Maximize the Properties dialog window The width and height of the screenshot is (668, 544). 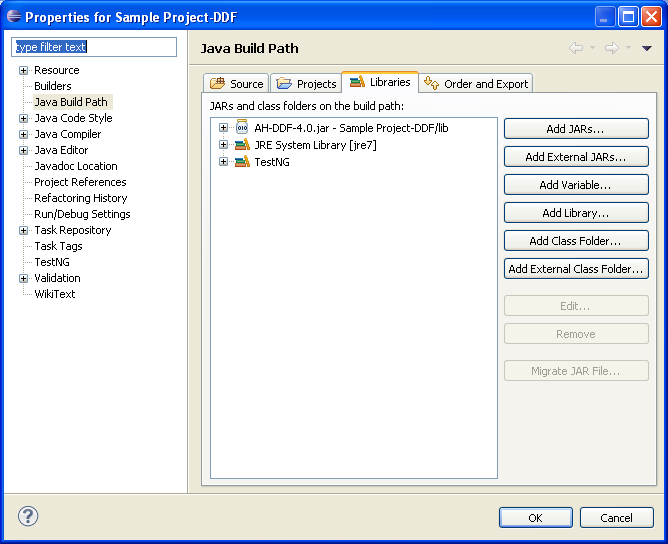pos(628,17)
